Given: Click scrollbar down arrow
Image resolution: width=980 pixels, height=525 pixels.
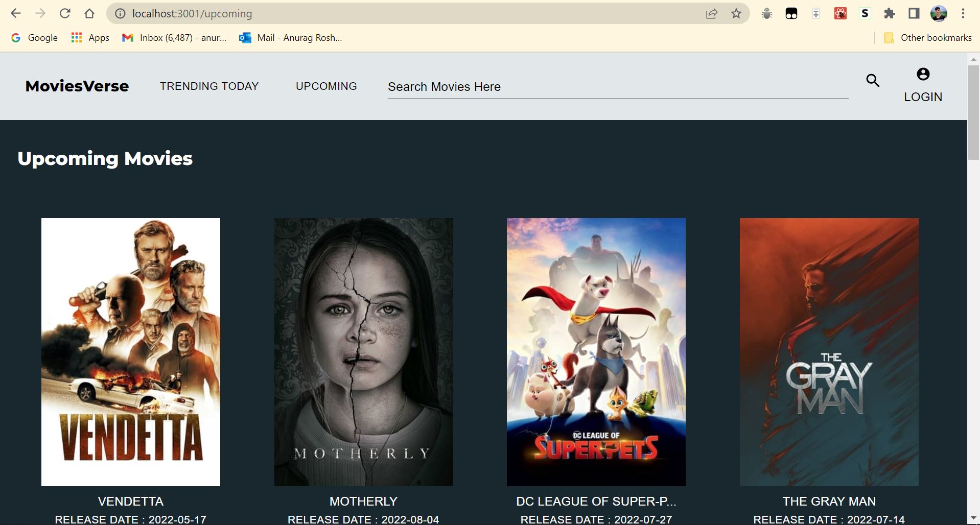Looking at the screenshot, I should (973, 519).
